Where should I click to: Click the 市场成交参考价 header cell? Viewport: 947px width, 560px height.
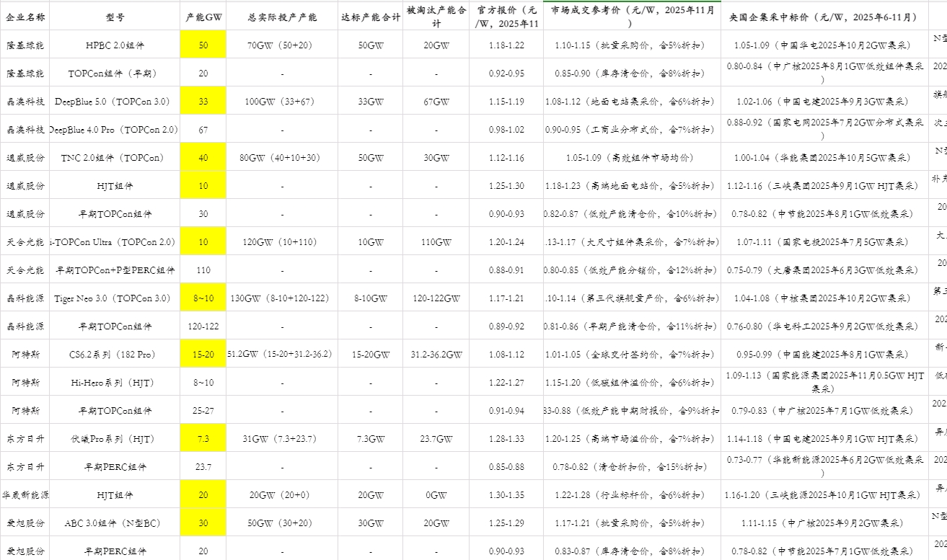[632, 16]
